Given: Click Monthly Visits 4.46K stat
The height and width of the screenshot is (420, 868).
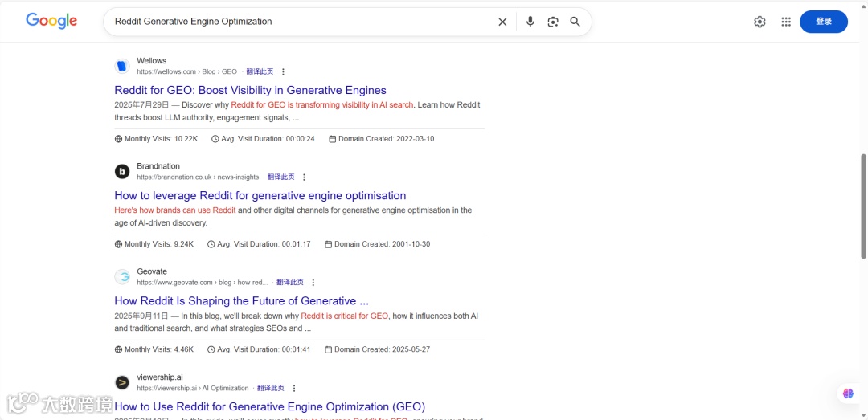Looking at the screenshot, I should 154,349.
